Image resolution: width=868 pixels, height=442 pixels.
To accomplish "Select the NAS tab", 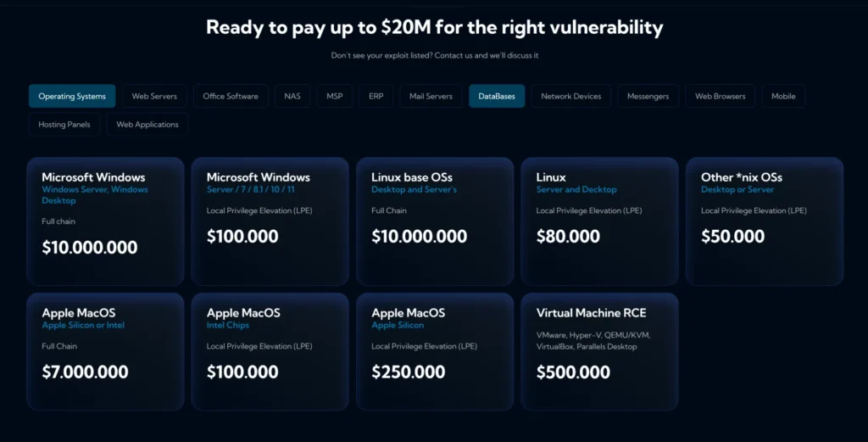I will point(292,96).
